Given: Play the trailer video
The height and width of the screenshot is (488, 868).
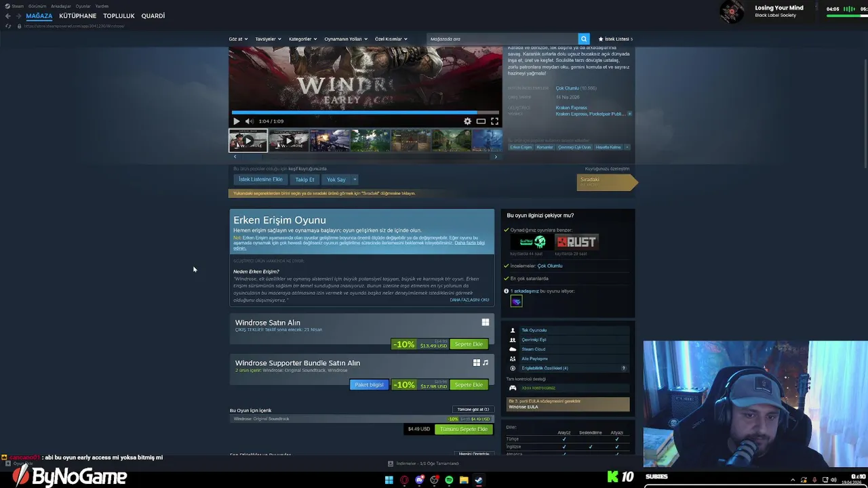Looking at the screenshot, I should click(x=236, y=121).
